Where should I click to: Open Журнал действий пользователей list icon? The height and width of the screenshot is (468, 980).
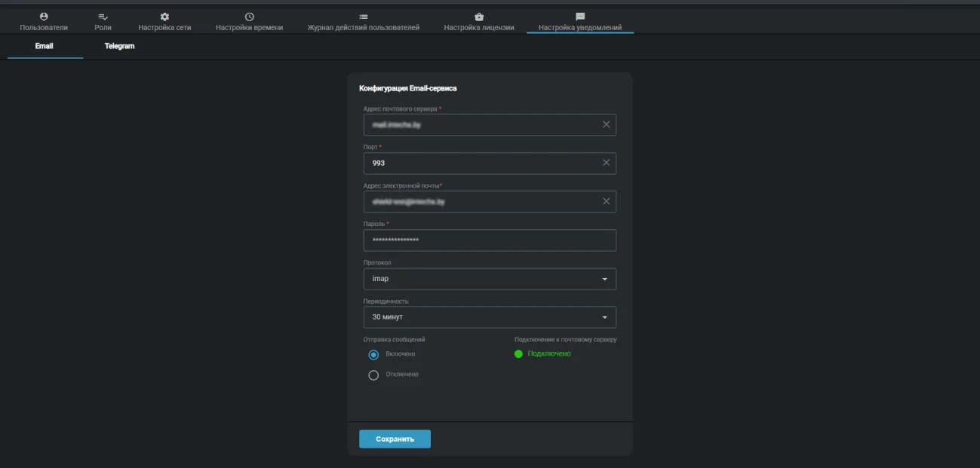coord(364,17)
